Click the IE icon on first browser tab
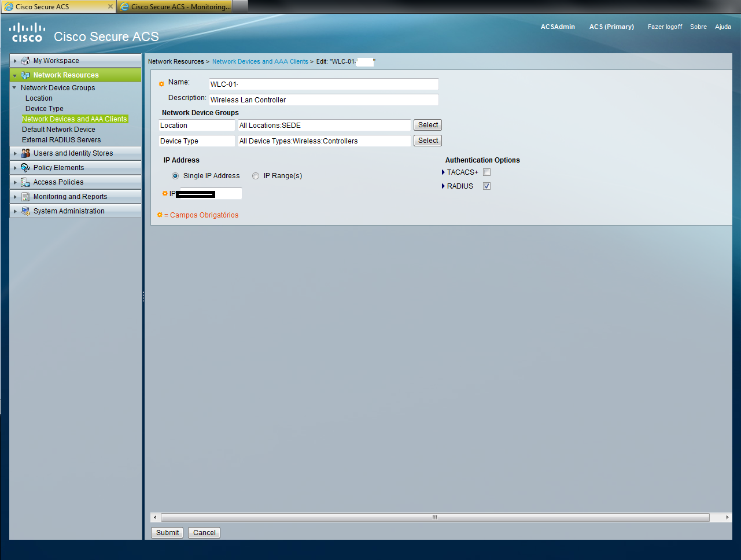 pyautogui.click(x=9, y=6)
